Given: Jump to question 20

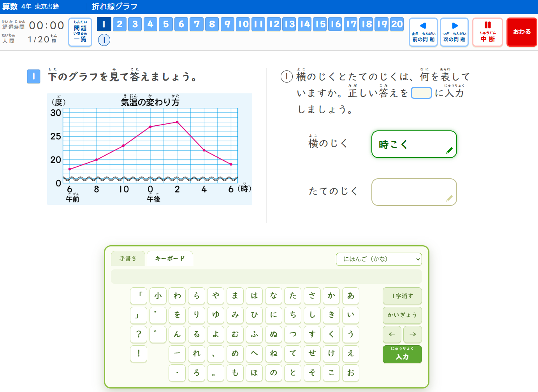Looking at the screenshot, I should [397, 24].
